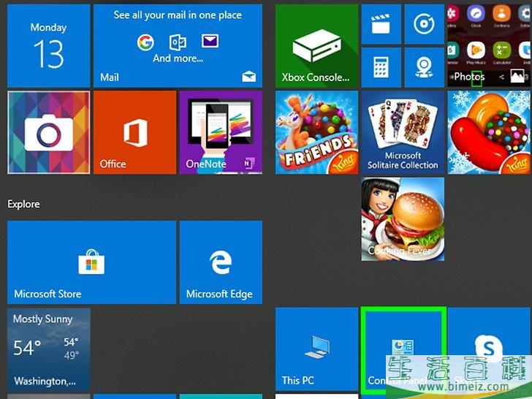Open the Xbox Console Companion tile
The height and width of the screenshot is (399, 532).
(x=316, y=45)
